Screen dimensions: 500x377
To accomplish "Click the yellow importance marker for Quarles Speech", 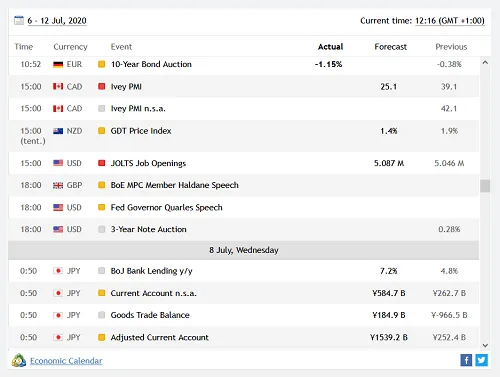I will (x=102, y=207).
